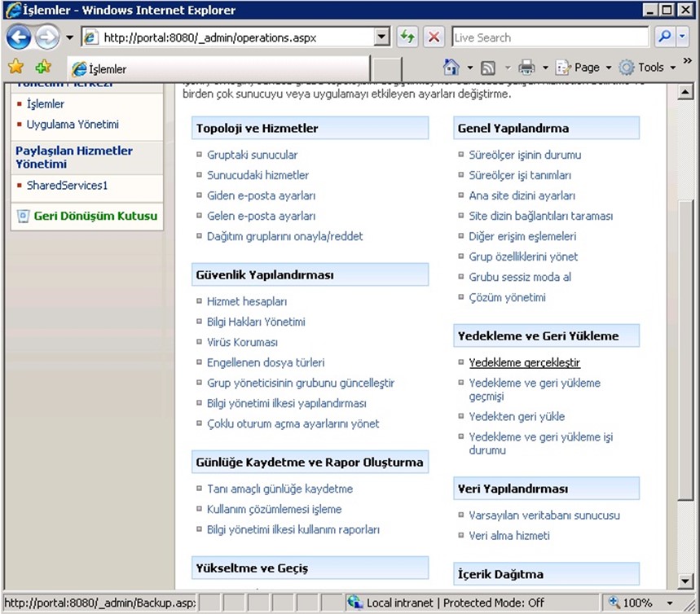
Task: Click the browser Back arrow button
Action: coord(19,37)
